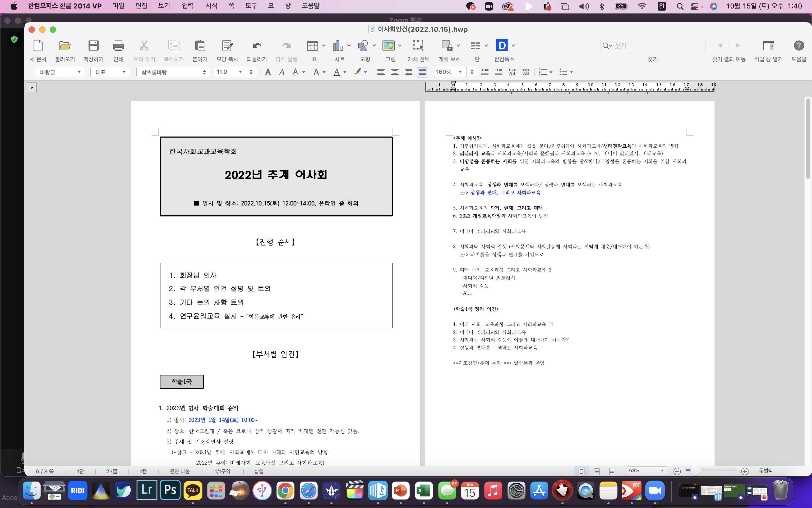Click the 단 columns icon
The height and width of the screenshot is (508, 812).
click(475, 45)
